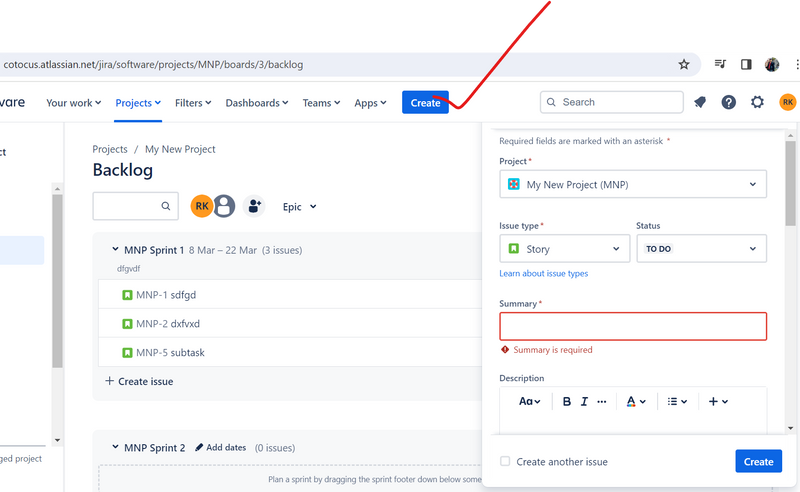Screen dimensions: 800x492
Task: Expand the Status TO DO dropdown
Action: pyautogui.click(x=701, y=249)
